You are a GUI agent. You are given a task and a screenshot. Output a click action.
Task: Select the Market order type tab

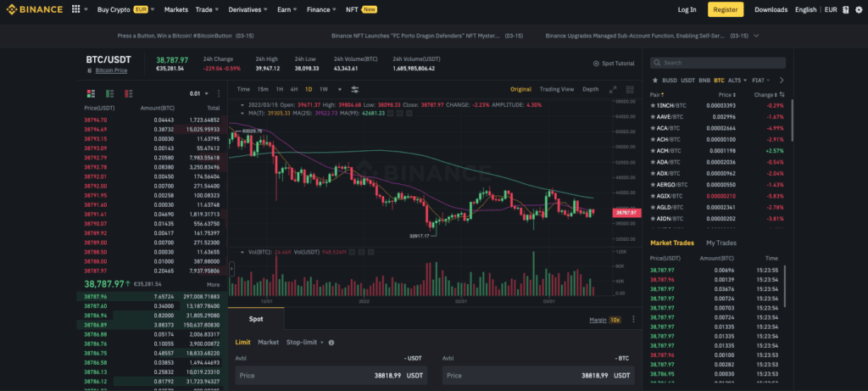coord(268,342)
